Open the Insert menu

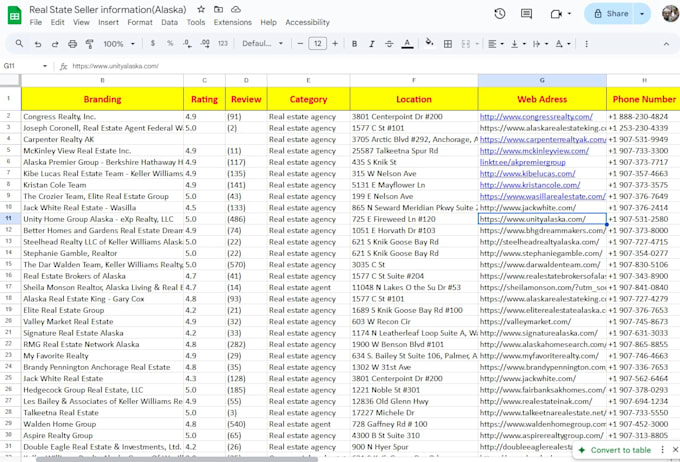click(x=108, y=22)
